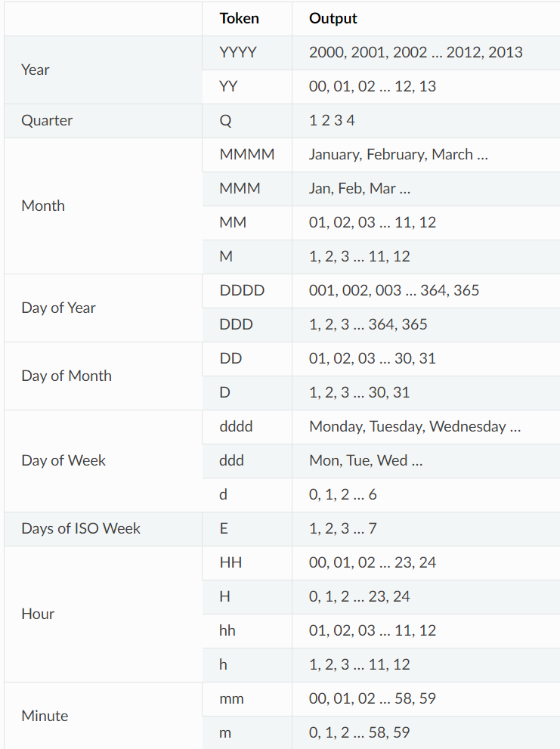Click the DDDD token cell
This screenshot has width=560, height=749.
(242, 290)
